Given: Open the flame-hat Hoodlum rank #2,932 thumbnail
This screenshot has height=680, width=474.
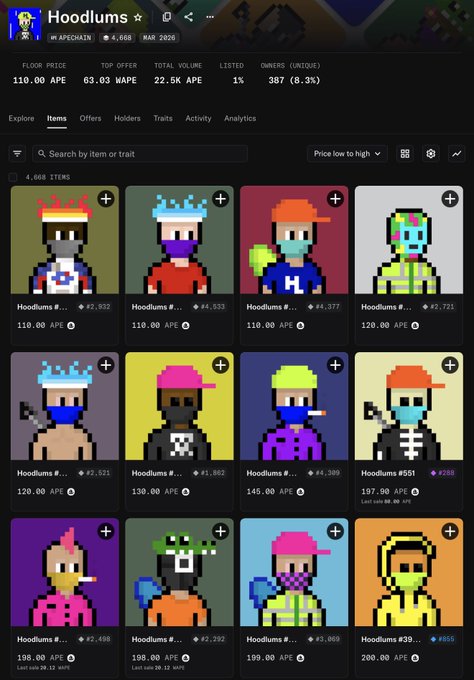Looking at the screenshot, I should click(x=65, y=240).
